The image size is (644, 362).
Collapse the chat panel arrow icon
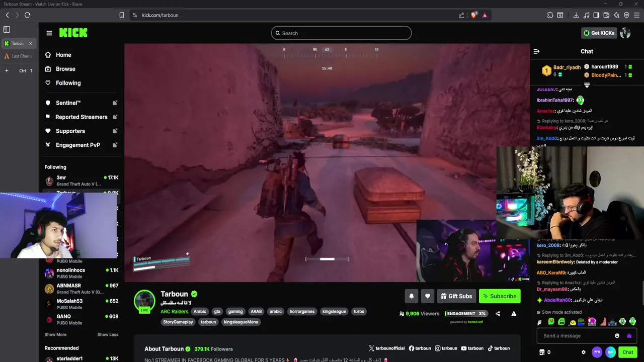coord(536,51)
